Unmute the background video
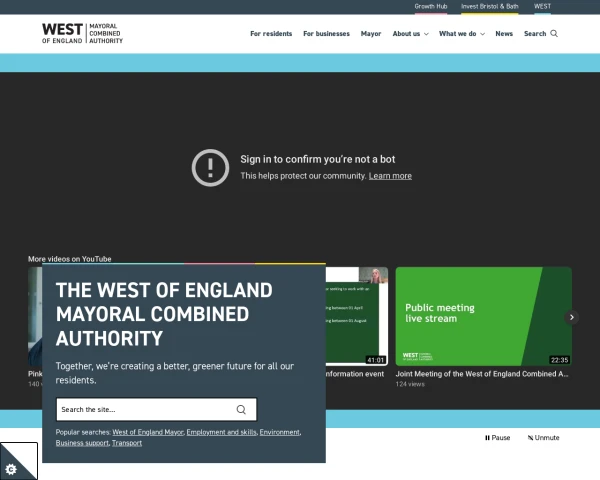Image resolution: width=600 pixels, height=480 pixels. click(x=543, y=438)
